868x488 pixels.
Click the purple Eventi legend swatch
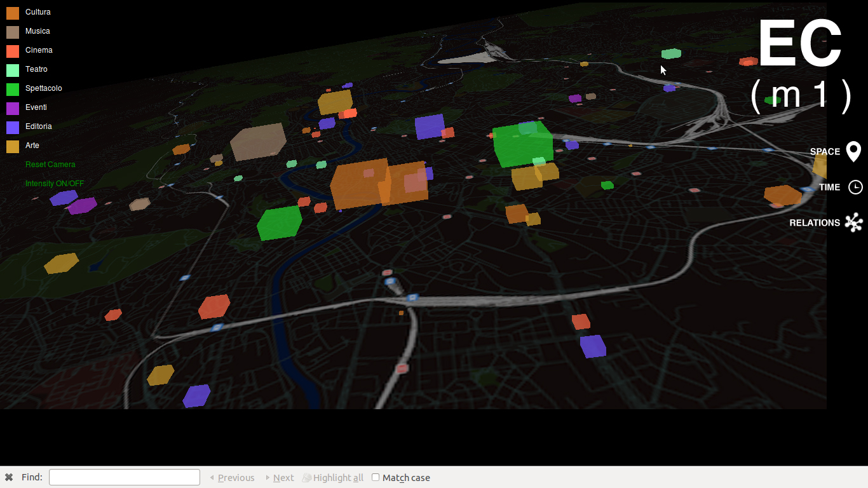coord(13,108)
